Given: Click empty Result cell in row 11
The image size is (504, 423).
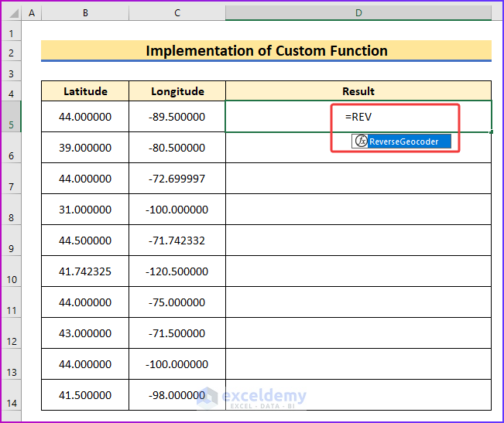Looking at the screenshot, I should pyautogui.click(x=358, y=302).
